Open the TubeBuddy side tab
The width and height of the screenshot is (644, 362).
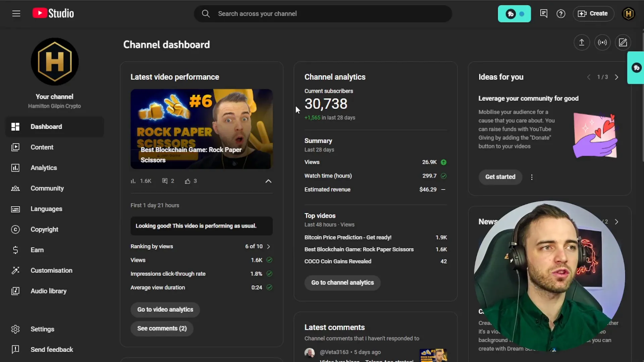[636, 68]
